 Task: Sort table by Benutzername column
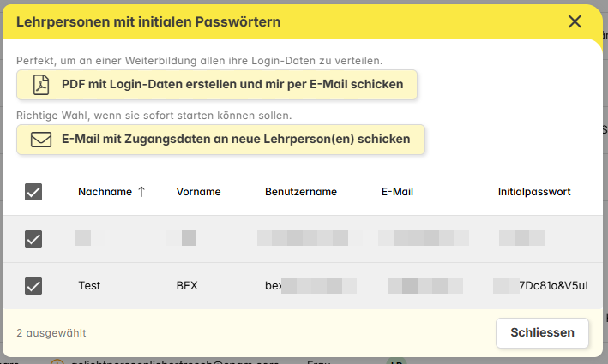click(301, 192)
